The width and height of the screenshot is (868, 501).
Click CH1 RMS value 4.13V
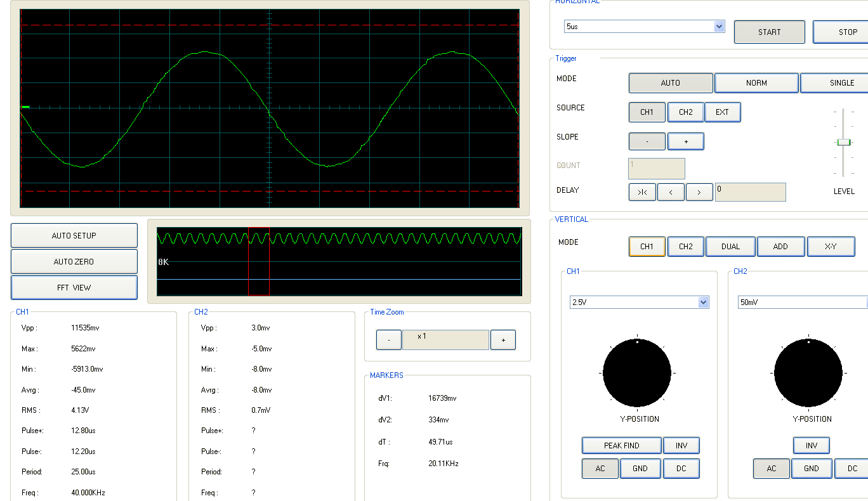tap(80, 410)
